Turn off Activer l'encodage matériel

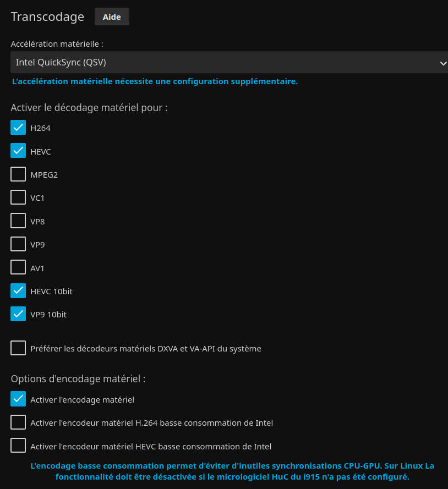[18, 399]
